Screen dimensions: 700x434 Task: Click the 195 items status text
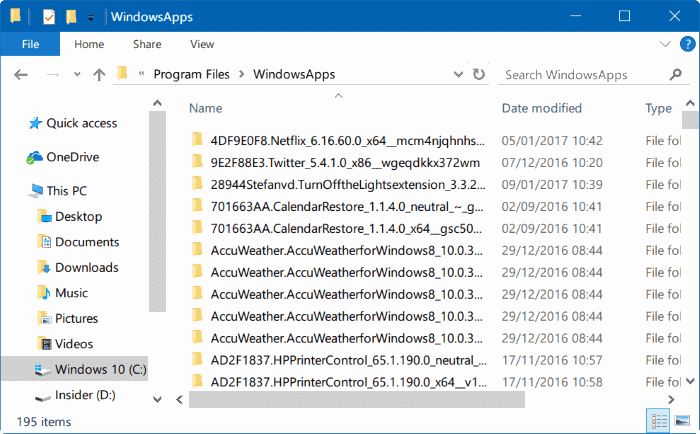click(x=44, y=422)
